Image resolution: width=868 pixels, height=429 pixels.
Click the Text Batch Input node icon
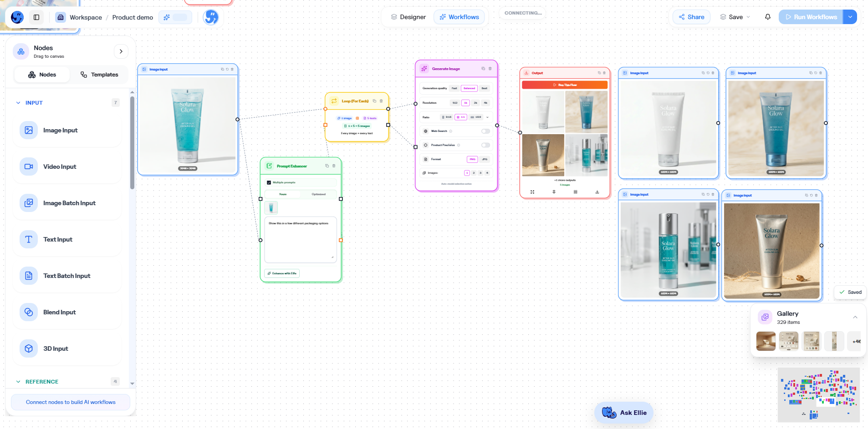coord(29,276)
